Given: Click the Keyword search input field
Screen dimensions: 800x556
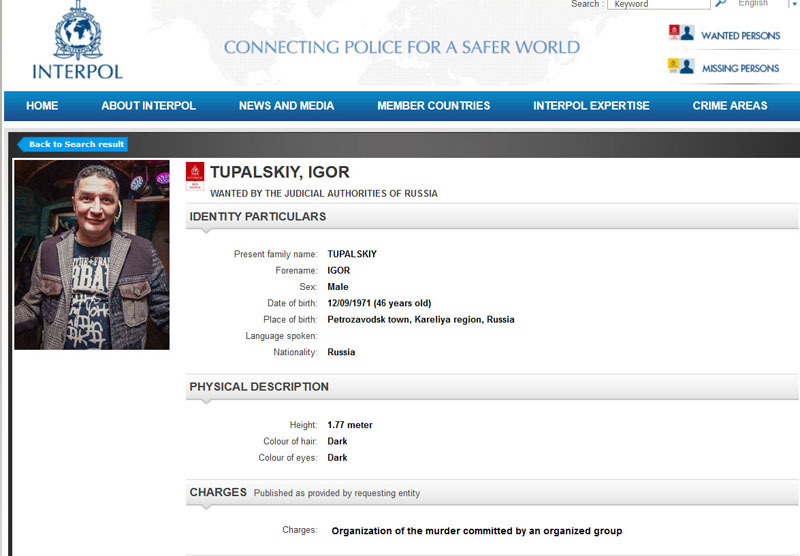Looking at the screenshot, I should [659, 4].
